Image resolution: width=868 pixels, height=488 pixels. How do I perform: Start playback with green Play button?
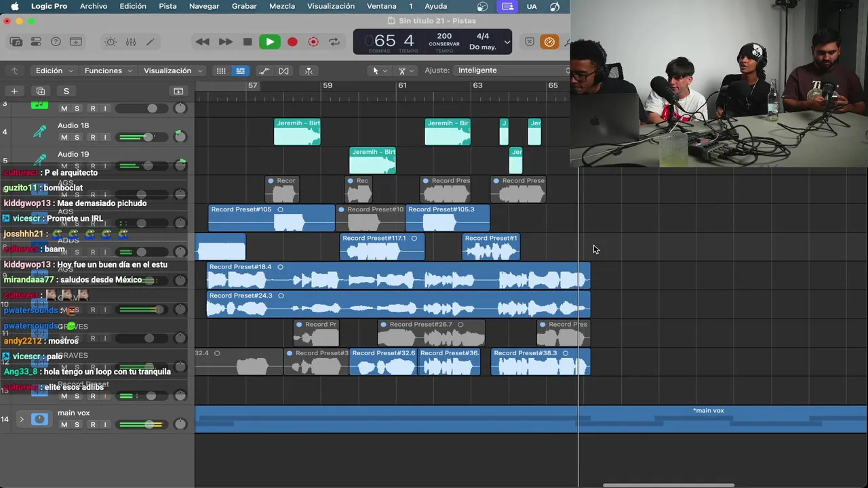coord(270,42)
